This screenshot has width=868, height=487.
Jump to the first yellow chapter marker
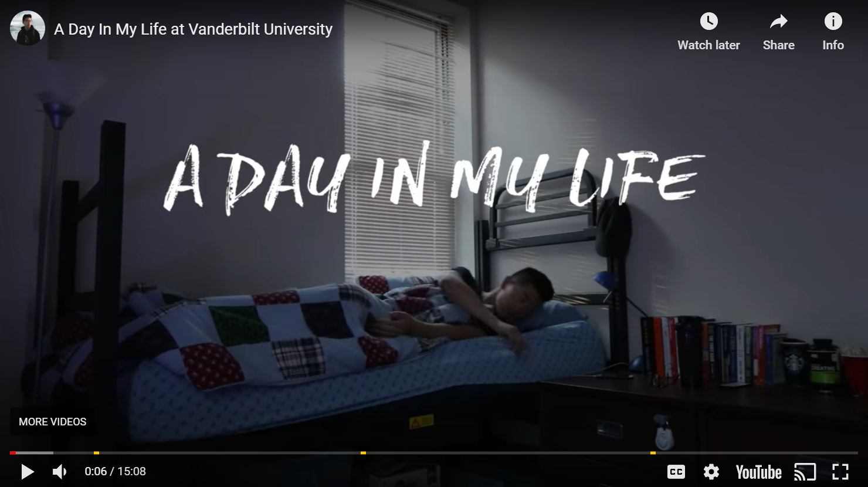pyautogui.click(x=96, y=453)
